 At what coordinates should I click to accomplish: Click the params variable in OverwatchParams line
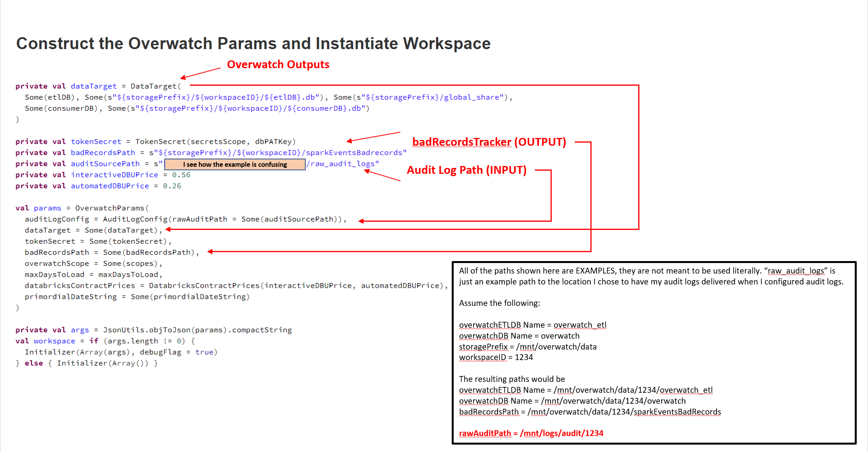[48, 208]
